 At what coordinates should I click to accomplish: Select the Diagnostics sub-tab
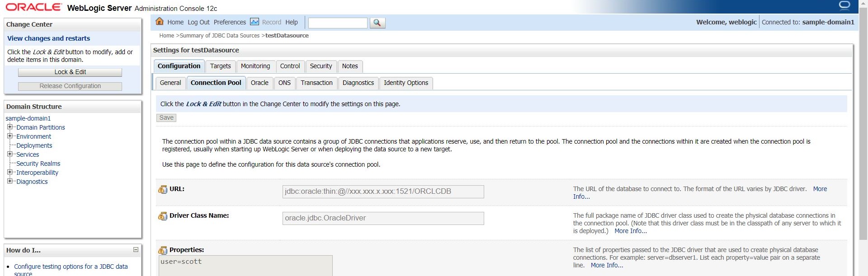[358, 83]
